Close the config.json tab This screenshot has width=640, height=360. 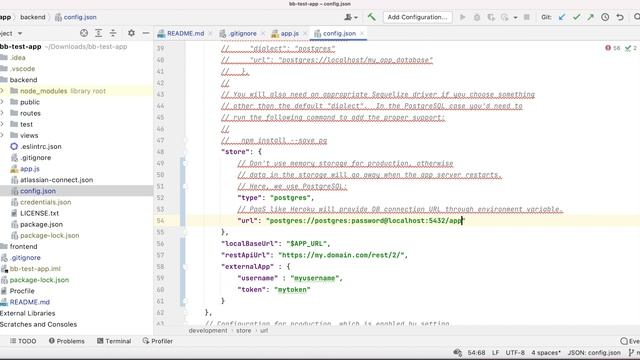(362, 33)
